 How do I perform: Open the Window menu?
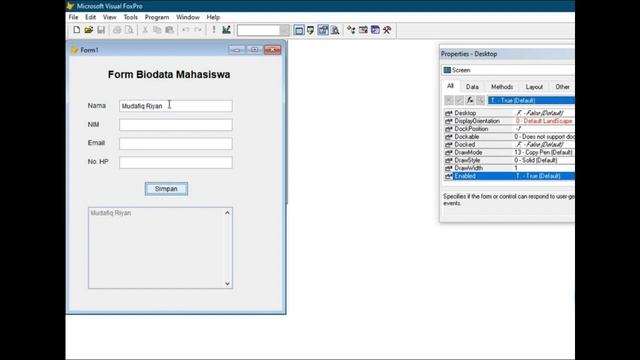click(188, 17)
